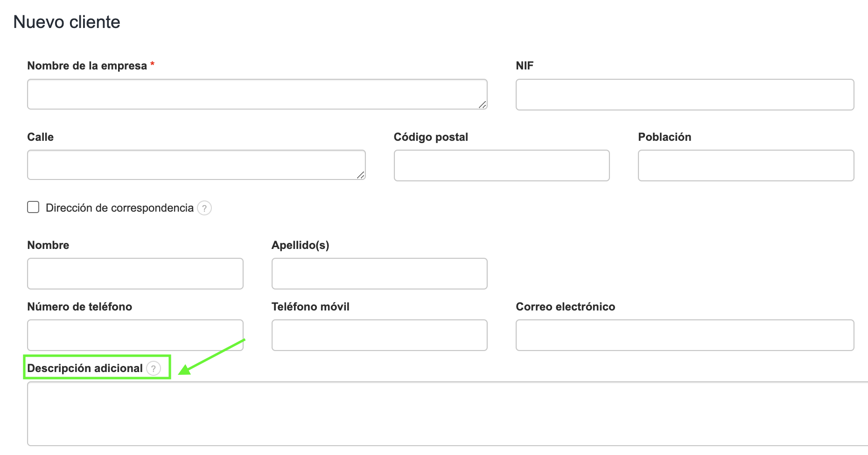Click the Correo electrónico label text
Image resolution: width=868 pixels, height=455 pixels.
[565, 307]
